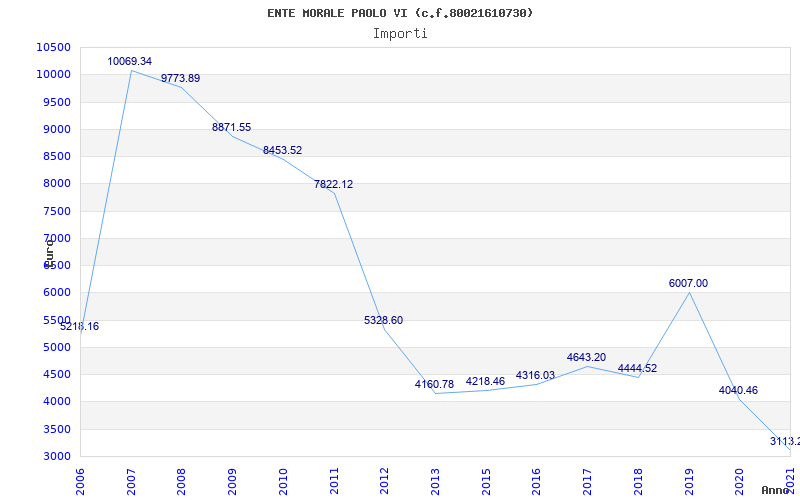The width and height of the screenshot is (800, 500).
Task: Click the 2007 peak point on the line
Action: pyautogui.click(x=131, y=70)
